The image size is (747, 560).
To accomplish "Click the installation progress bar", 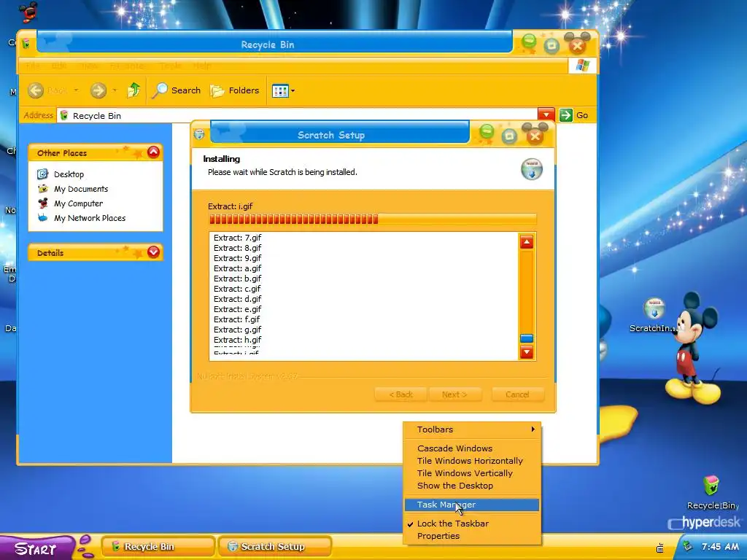I will click(x=373, y=219).
